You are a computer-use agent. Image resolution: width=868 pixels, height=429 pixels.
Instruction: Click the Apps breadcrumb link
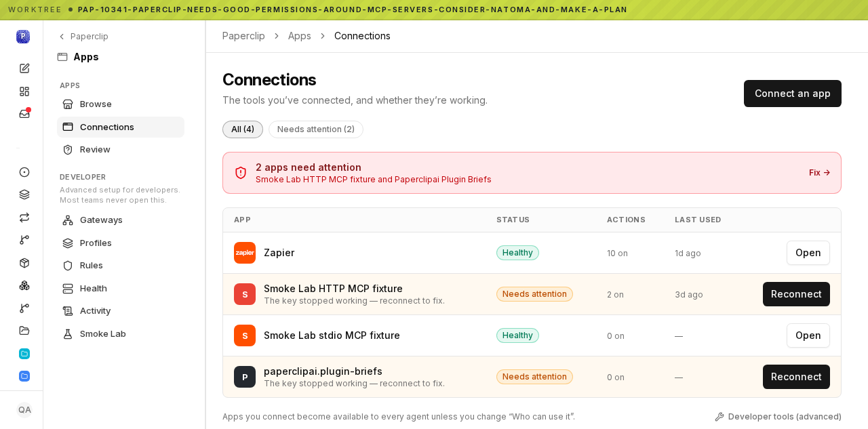[x=300, y=36]
